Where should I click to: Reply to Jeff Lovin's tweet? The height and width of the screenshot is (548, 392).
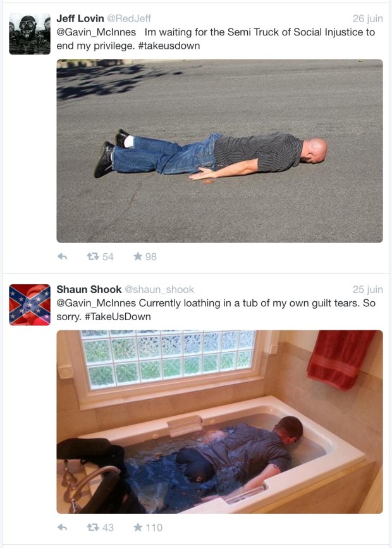[62, 256]
